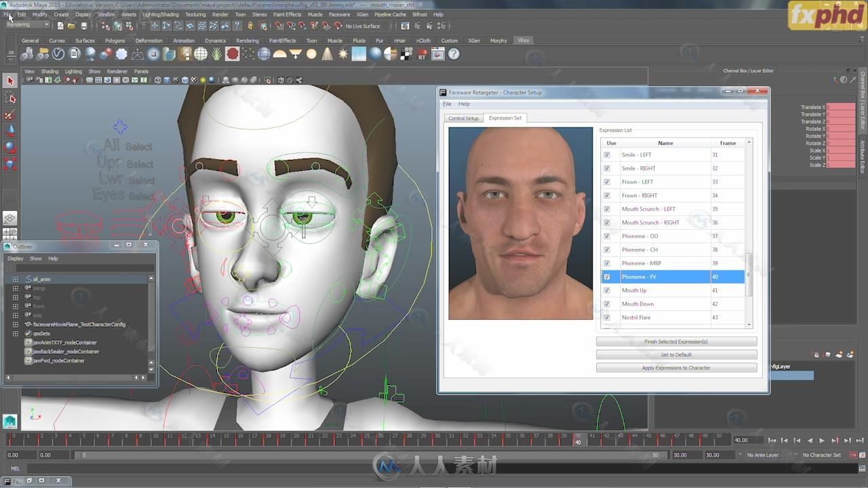Click the green grass fur shelf icon
868x488 pixels.
tap(216, 54)
